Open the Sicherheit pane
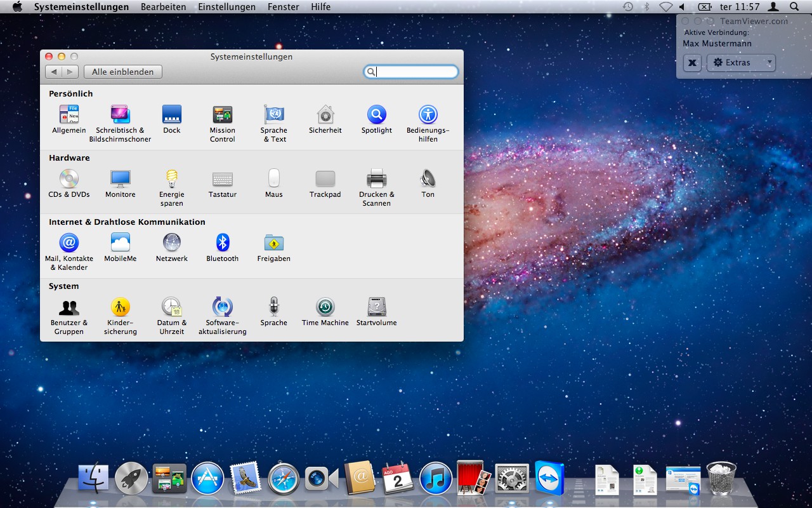812x508 pixels. pos(325,119)
